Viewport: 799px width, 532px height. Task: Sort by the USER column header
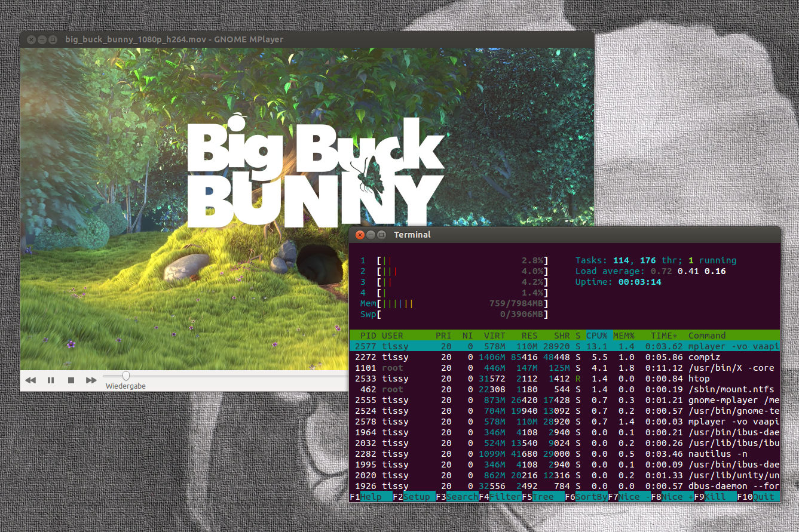click(x=392, y=336)
